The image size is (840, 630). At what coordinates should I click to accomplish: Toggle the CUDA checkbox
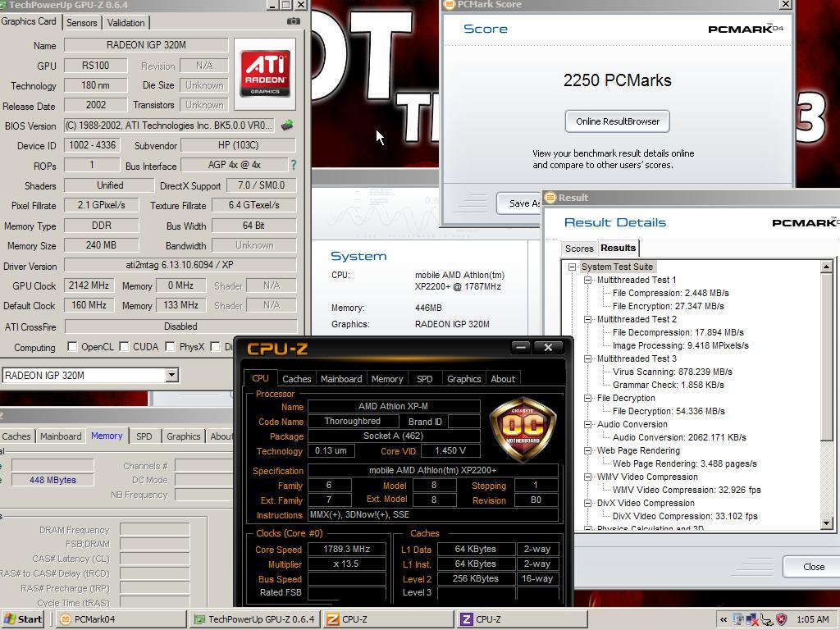(125, 347)
